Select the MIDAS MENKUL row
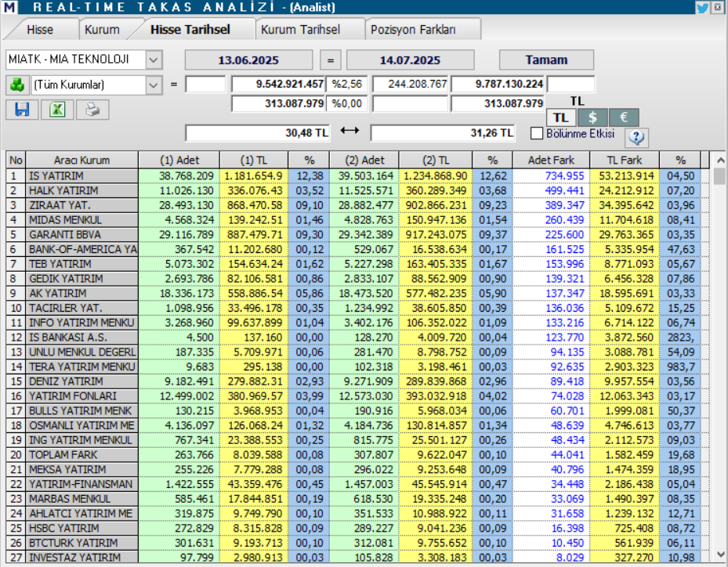Screen dimensions: 728x567 (x=357, y=220)
